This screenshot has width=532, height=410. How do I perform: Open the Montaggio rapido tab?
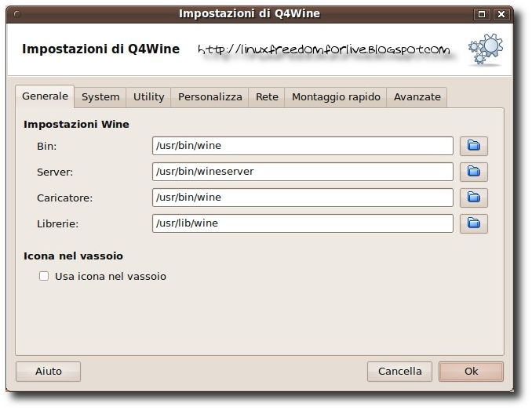click(x=336, y=97)
